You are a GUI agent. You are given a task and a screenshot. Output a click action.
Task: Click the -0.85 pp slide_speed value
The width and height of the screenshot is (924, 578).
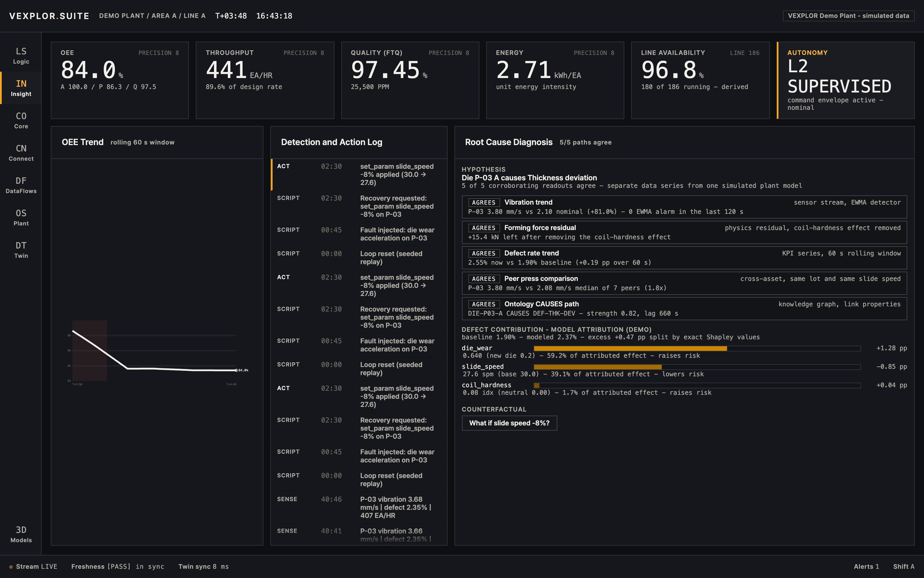pos(892,367)
